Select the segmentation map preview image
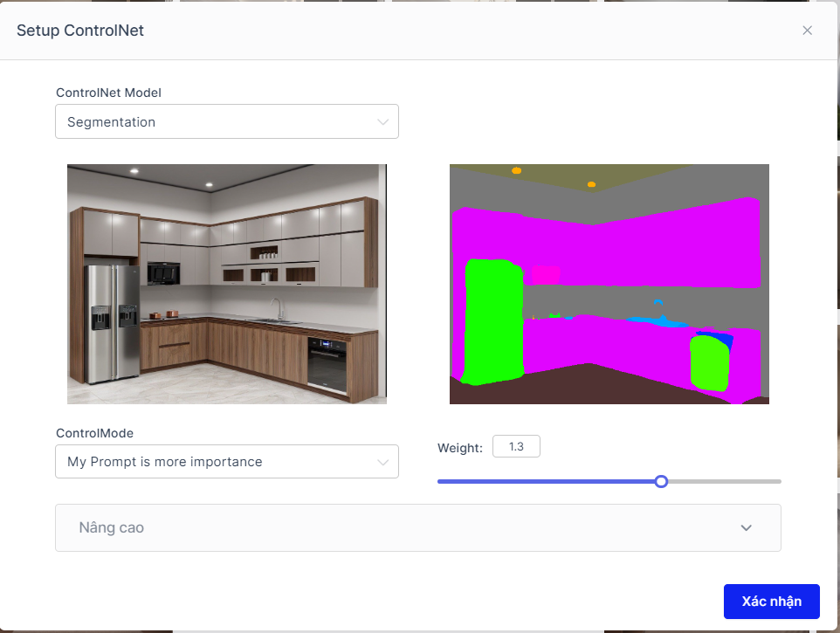The image size is (840, 633). (x=609, y=284)
